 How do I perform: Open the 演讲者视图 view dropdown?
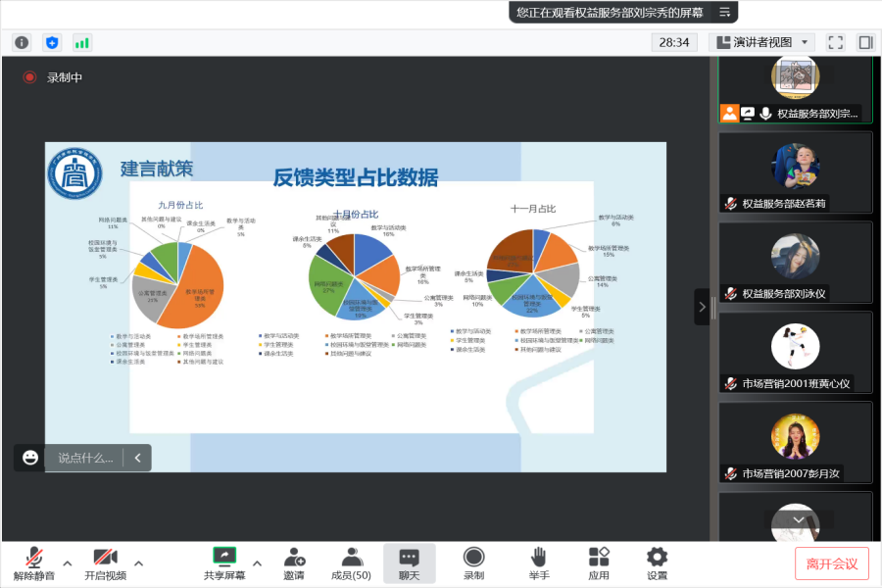pyautogui.click(x=762, y=42)
